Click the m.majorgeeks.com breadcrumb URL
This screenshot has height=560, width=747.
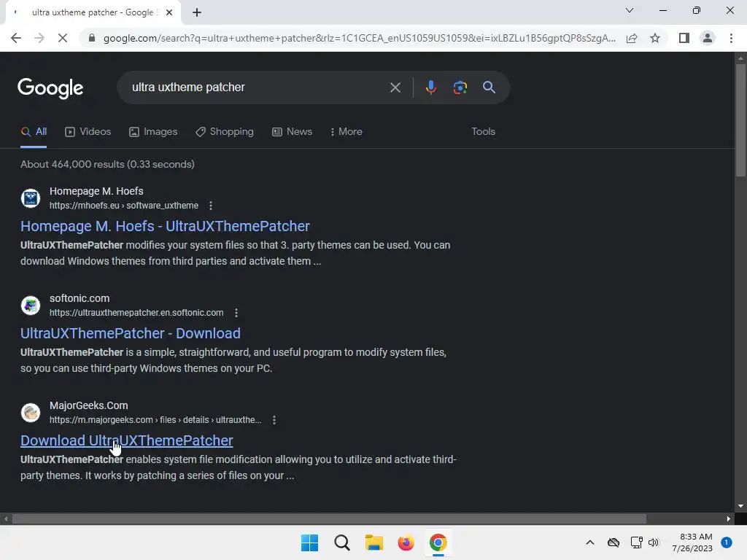155,420
